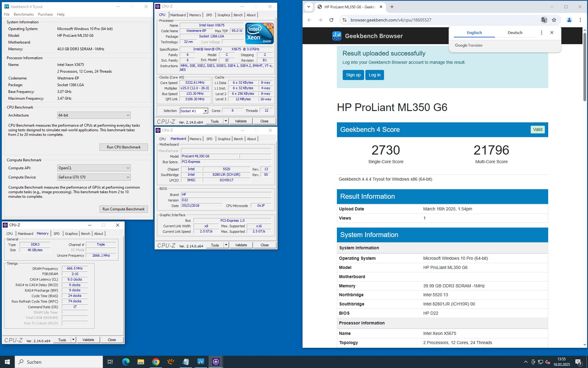
Task: Click the Intel Xeon inside logo
Action: (259, 33)
